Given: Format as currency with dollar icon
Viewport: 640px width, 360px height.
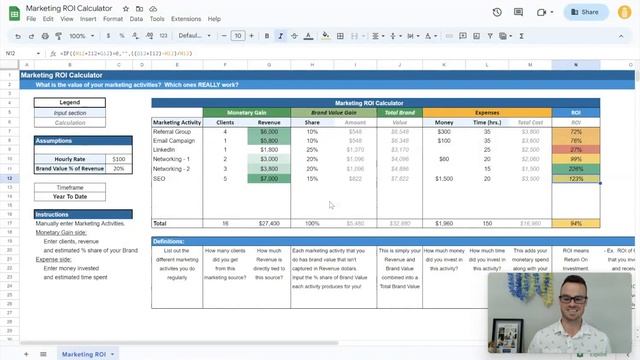Looking at the screenshot, I should pyautogui.click(x=108, y=36).
